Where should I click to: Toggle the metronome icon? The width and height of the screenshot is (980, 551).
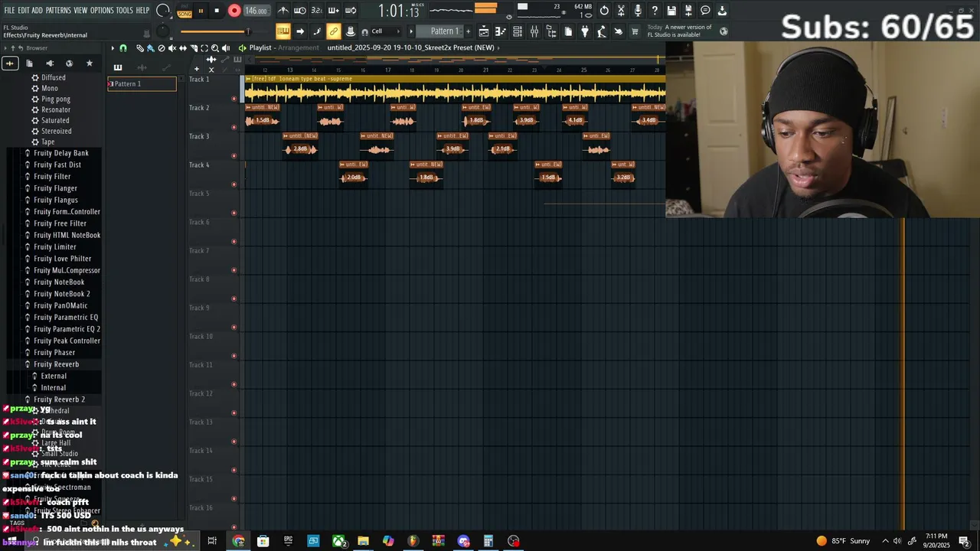point(283,11)
